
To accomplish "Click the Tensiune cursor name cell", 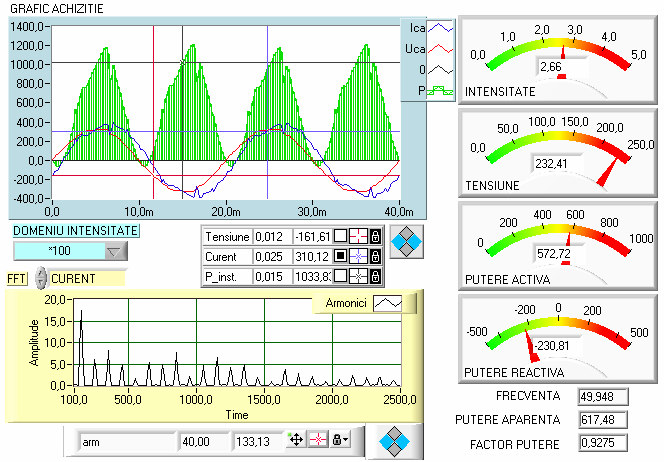I will click(x=227, y=236).
